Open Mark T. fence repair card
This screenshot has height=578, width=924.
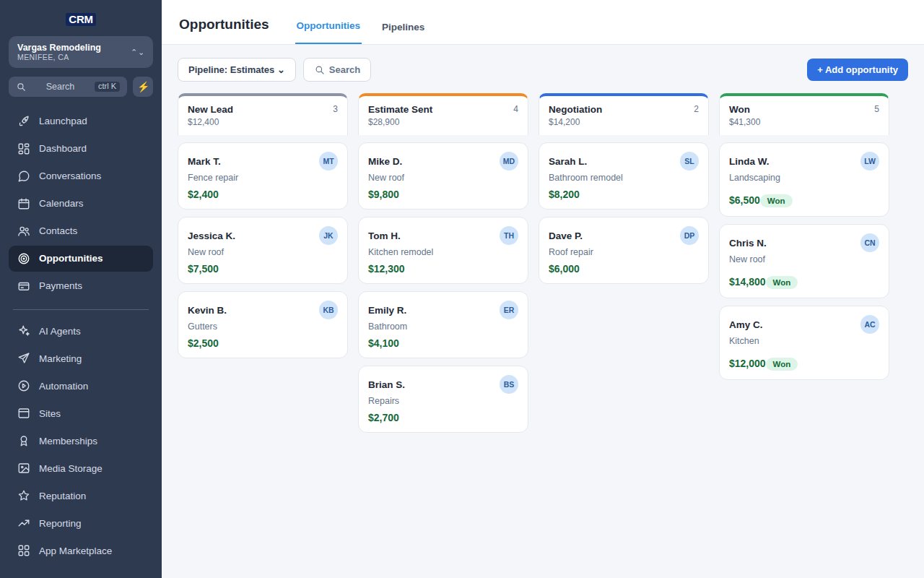click(x=263, y=176)
